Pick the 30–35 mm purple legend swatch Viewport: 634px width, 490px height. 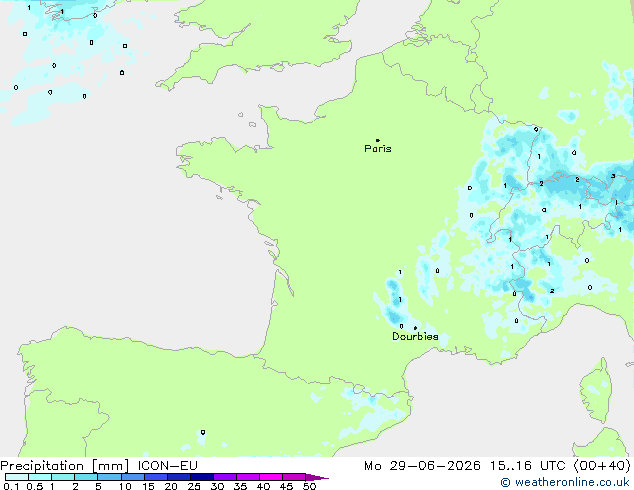coord(225,477)
